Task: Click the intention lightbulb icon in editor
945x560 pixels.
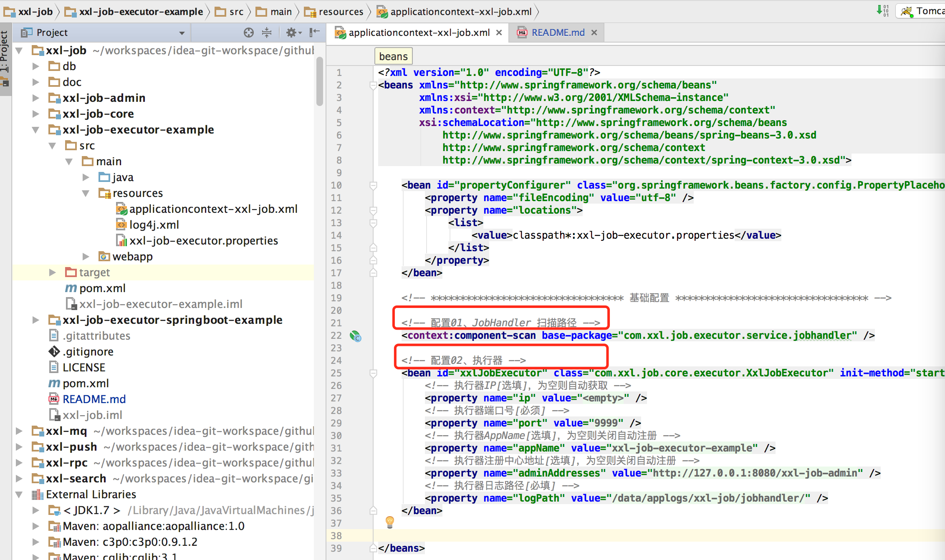Action: coord(389,521)
